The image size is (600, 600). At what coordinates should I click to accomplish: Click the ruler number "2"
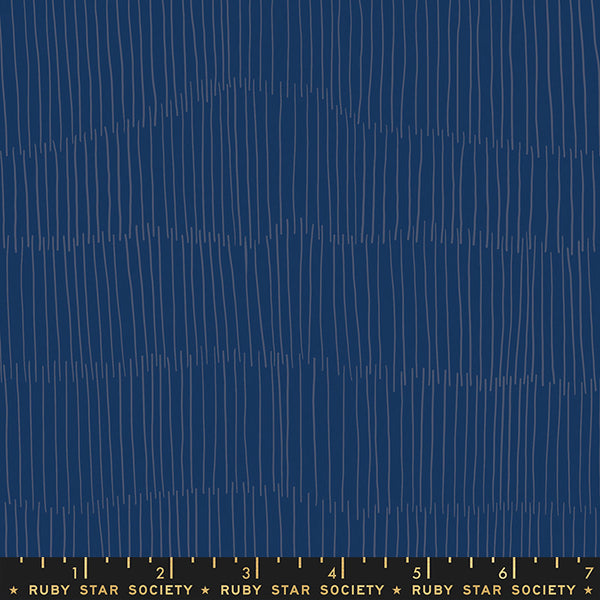[160, 573]
